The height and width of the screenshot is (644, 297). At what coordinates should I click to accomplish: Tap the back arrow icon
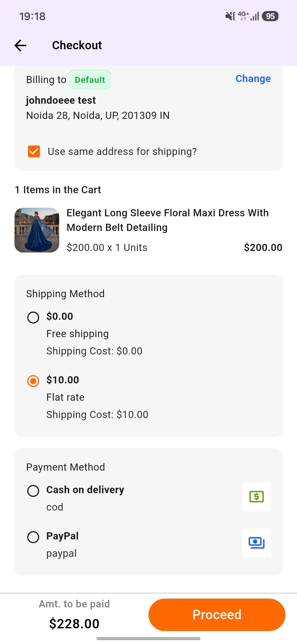click(20, 45)
